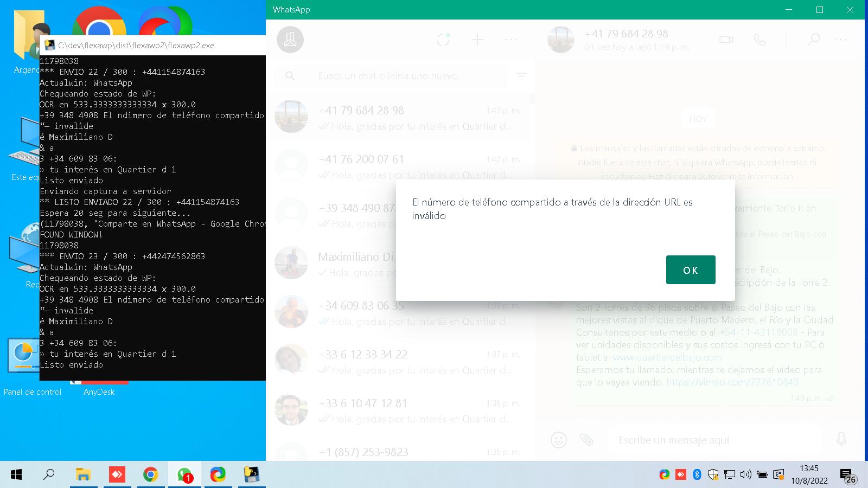Open taskbar search magnifier
Image resolution: width=868 pixels, height=488 pixels.
pos(49,475)
